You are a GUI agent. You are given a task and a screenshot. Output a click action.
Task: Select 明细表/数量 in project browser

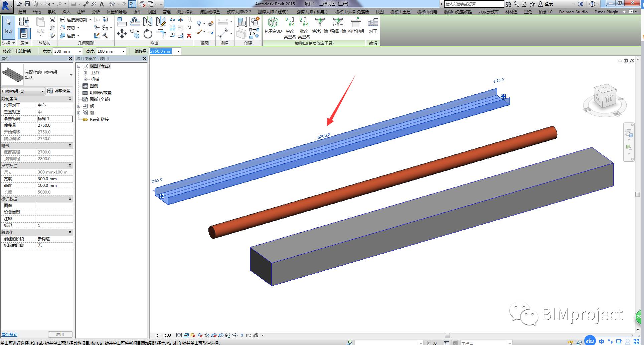[101, 93]
